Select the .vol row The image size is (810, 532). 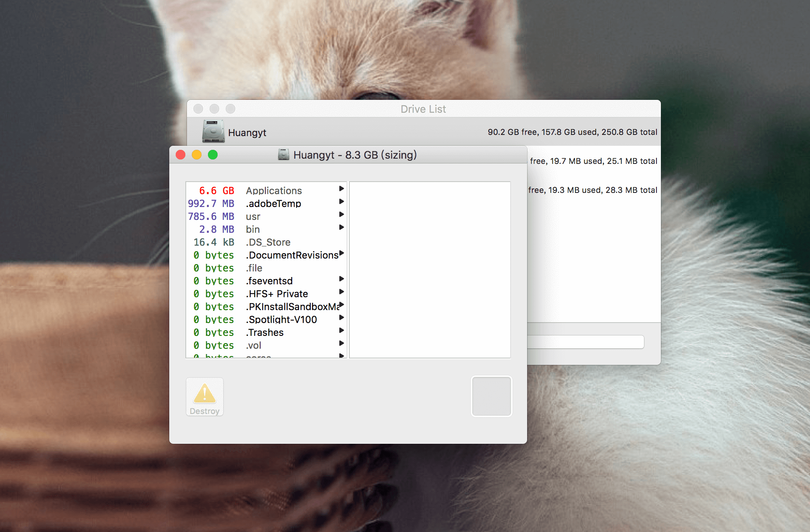266,345
